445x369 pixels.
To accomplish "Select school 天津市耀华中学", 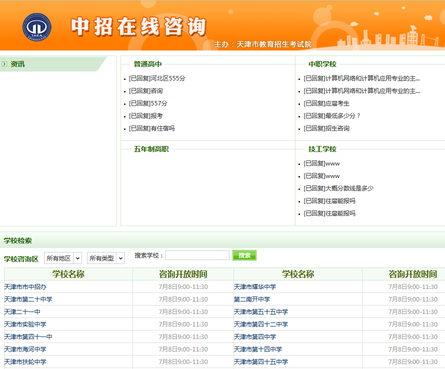I will (x=255, y=287).
